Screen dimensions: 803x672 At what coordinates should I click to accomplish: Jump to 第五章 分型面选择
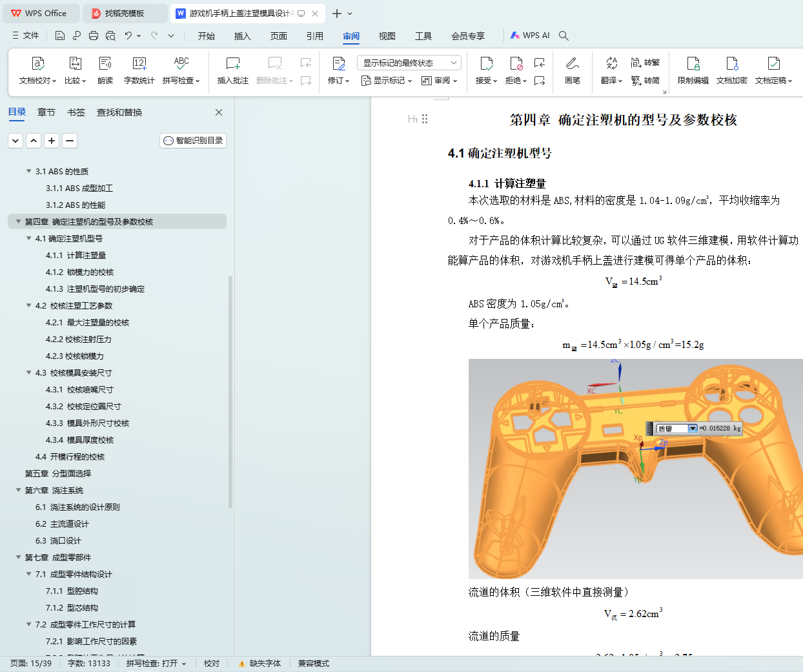tap(58, 473)
